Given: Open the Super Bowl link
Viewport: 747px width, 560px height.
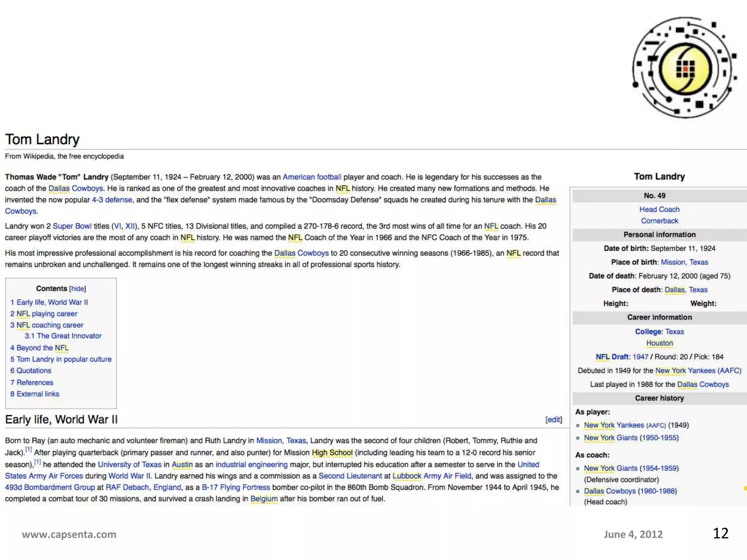Looking at the screenshot, I should (x=72, y=226).
